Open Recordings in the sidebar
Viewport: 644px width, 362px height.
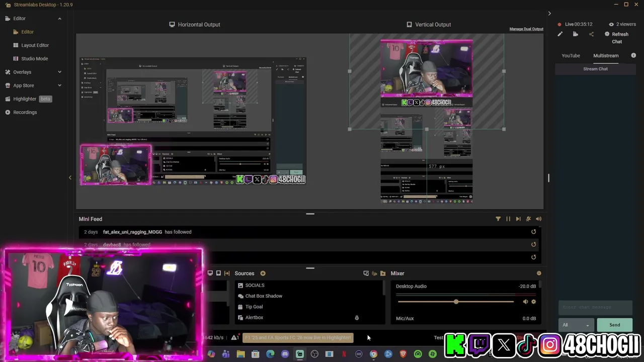tap(25, 112)
